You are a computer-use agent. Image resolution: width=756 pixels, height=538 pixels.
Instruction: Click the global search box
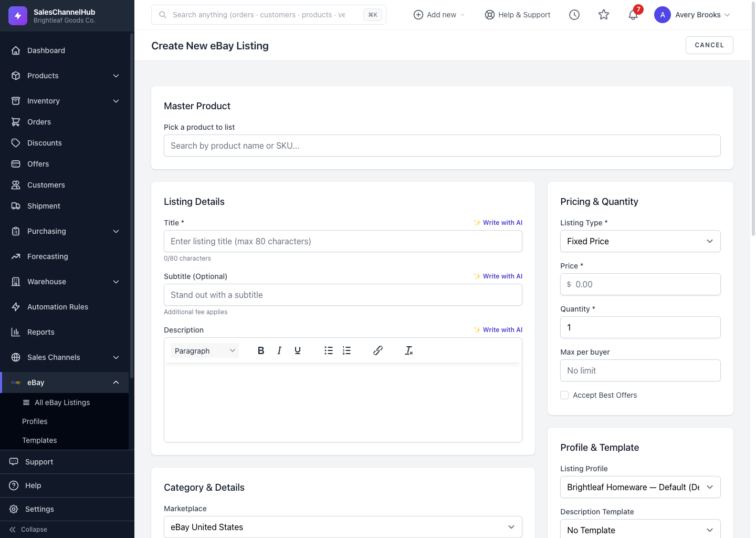coord(268,15)
